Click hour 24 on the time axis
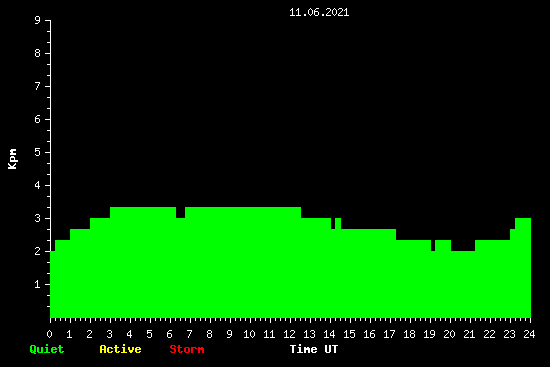 point(529,334)
